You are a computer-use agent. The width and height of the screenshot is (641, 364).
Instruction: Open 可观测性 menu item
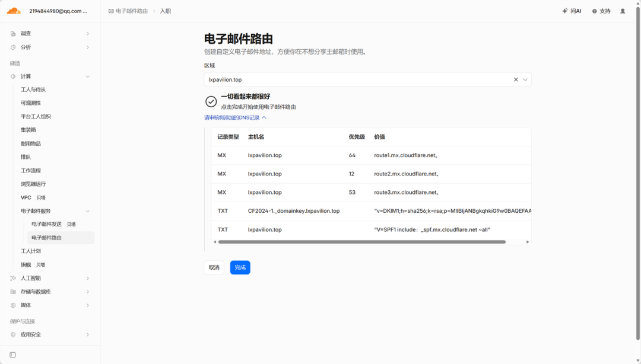pos(31,103)
